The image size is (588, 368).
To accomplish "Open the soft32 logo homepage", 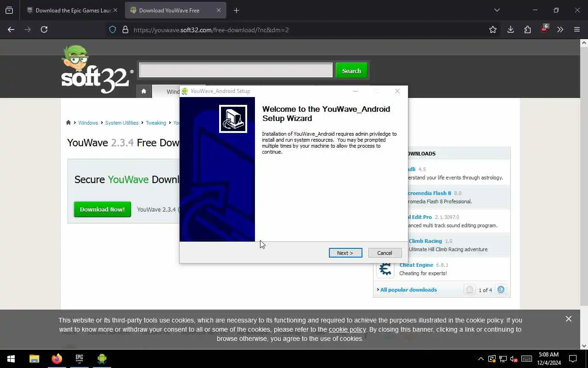I will (97, 69).
